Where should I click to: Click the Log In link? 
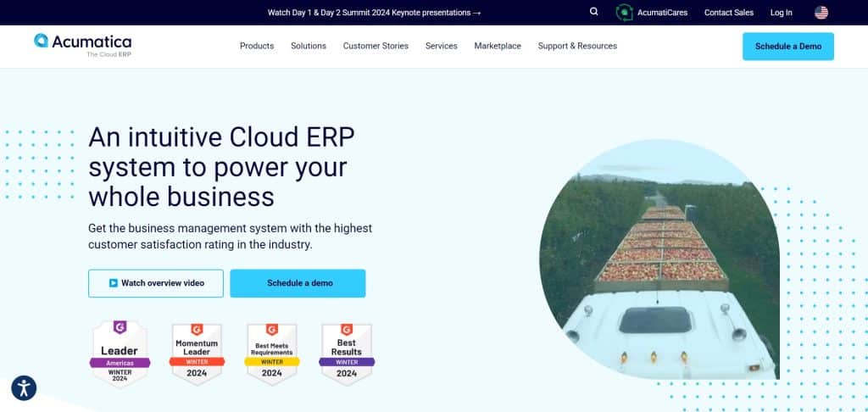coord(781,12)
